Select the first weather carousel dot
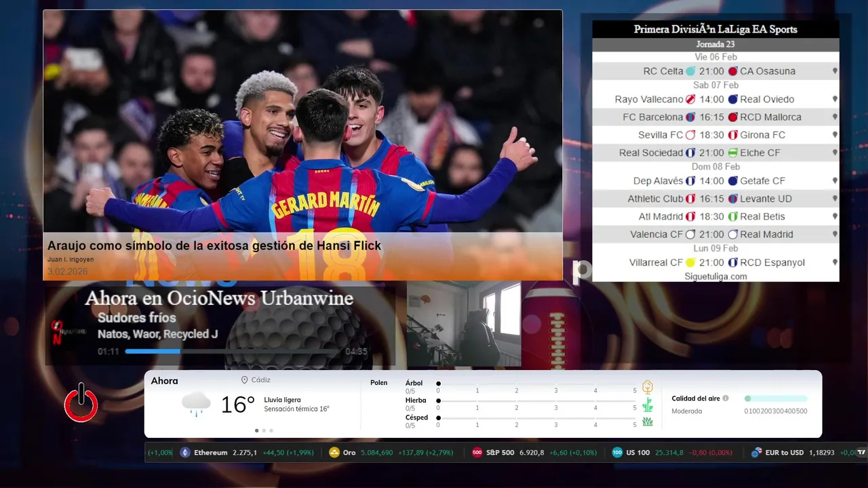The image size is (868, 488). click(x=256, y=430)
